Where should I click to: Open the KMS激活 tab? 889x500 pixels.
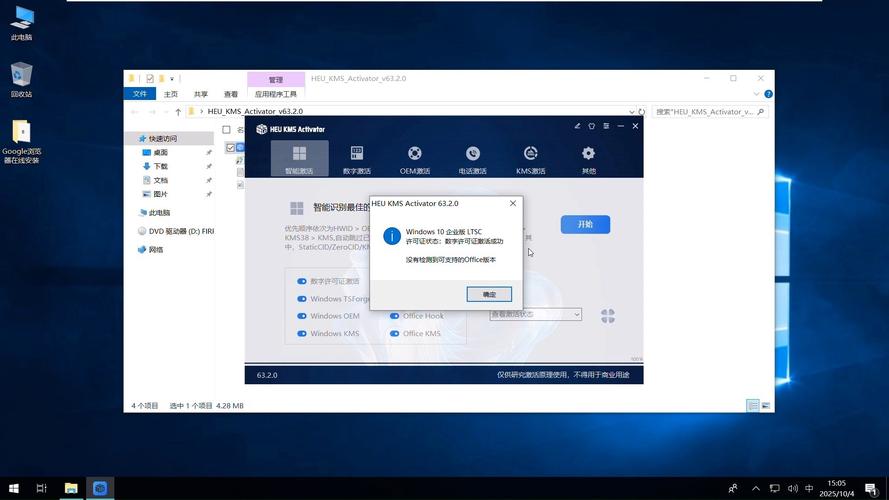pyautogui.click(x=531, y=159)
